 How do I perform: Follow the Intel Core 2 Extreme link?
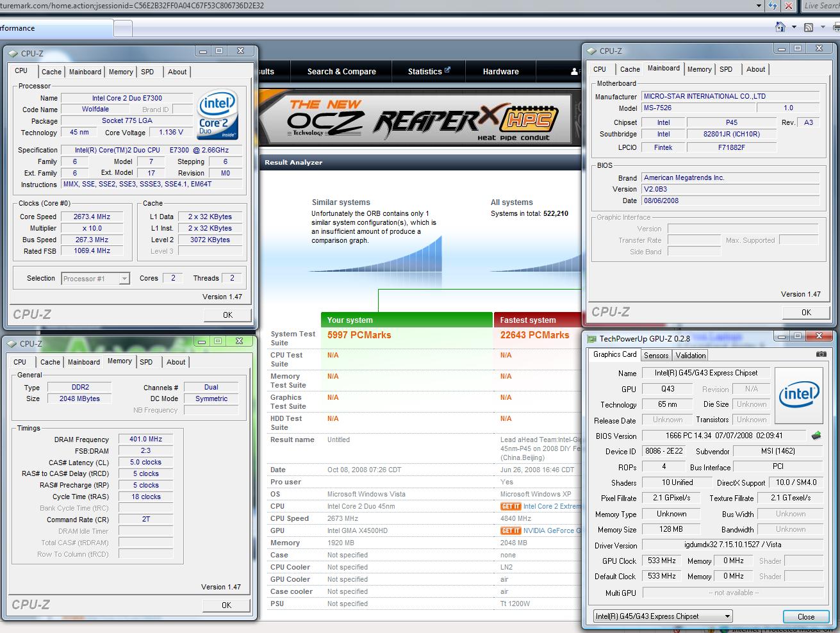pyautogui.click(x=552, y=506)
